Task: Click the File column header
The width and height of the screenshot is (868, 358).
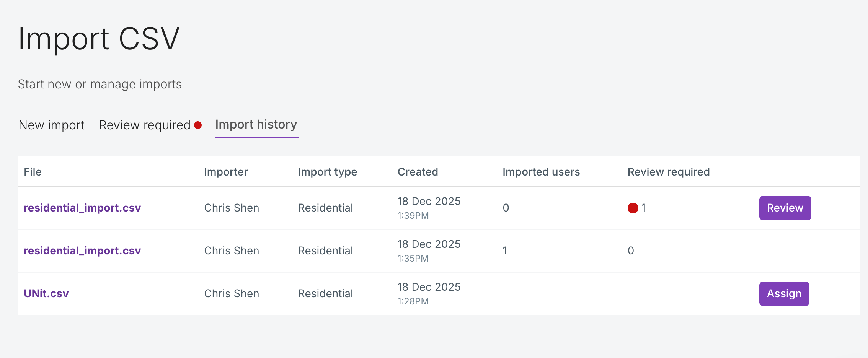Action: tap(33, 172)
